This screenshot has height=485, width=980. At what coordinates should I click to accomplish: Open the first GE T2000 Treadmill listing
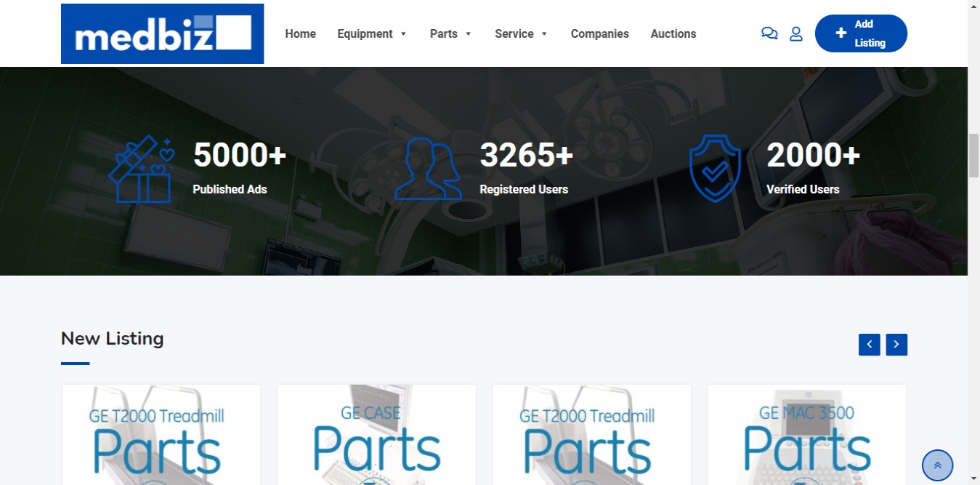click(x=161, y=436)
